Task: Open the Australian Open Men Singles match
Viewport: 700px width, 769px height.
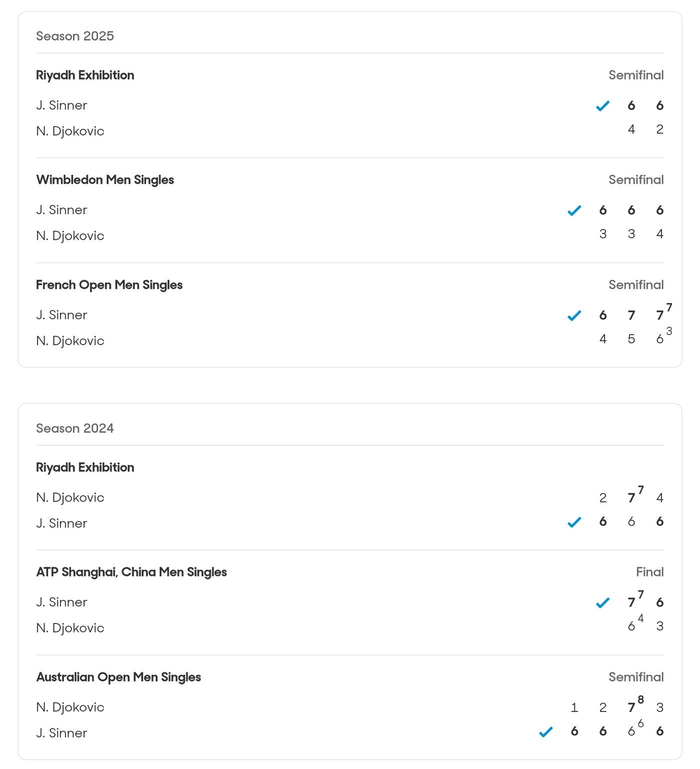Action: [118, 677]
